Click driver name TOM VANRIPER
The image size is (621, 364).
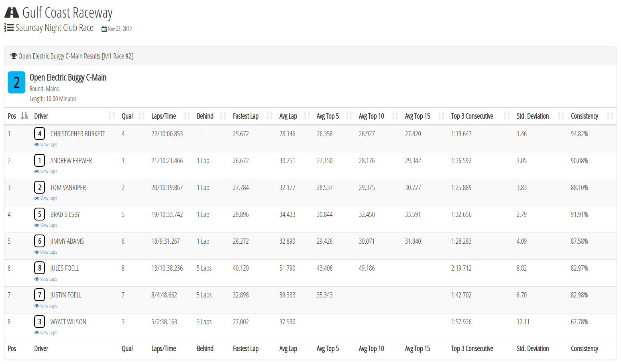[68, 188]
